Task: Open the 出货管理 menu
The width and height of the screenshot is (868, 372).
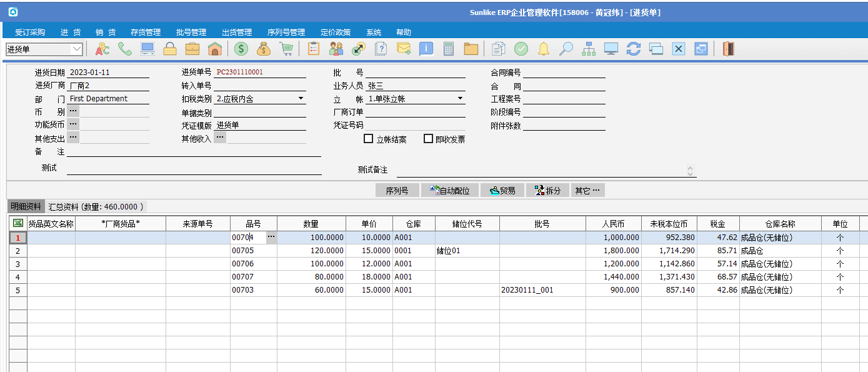Action: pyautogui.click(x=237, y=33)
